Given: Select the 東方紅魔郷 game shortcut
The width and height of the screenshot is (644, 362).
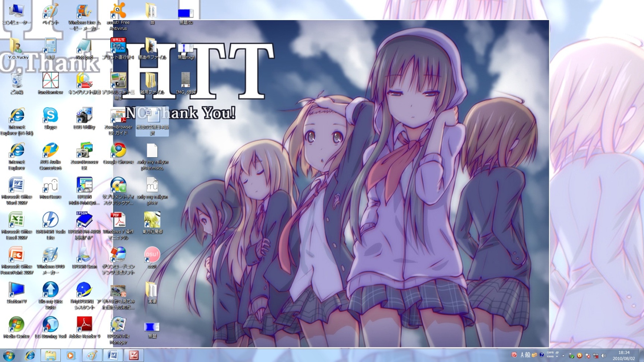Looking at the screenshot, I should tap(152, 223).
